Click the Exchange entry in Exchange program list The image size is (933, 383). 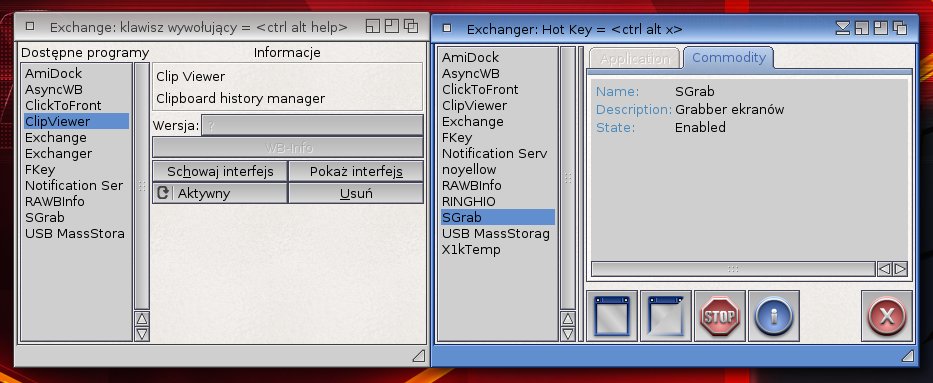click(x=76, y=137)
